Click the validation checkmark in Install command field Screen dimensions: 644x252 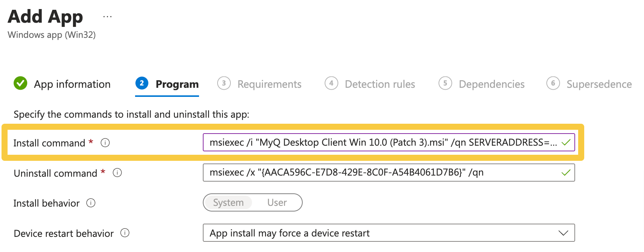[x=566, y=143]
